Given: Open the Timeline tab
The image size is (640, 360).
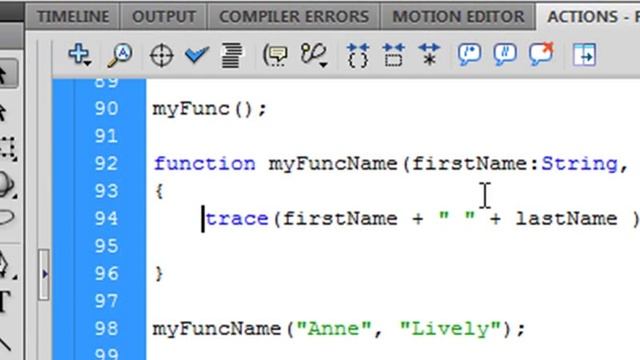Looking at the screenshot, I should pyautogui.click(x=73, y=17).
